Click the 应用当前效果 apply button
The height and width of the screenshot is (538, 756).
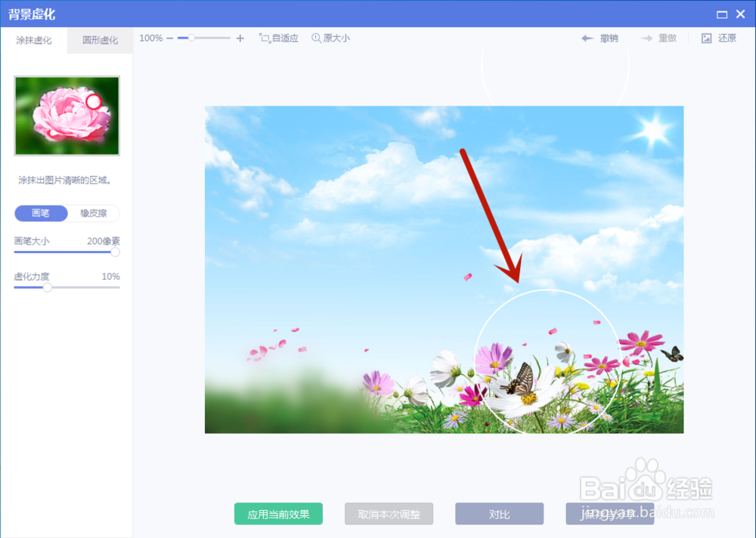click(x=278, y=514)
